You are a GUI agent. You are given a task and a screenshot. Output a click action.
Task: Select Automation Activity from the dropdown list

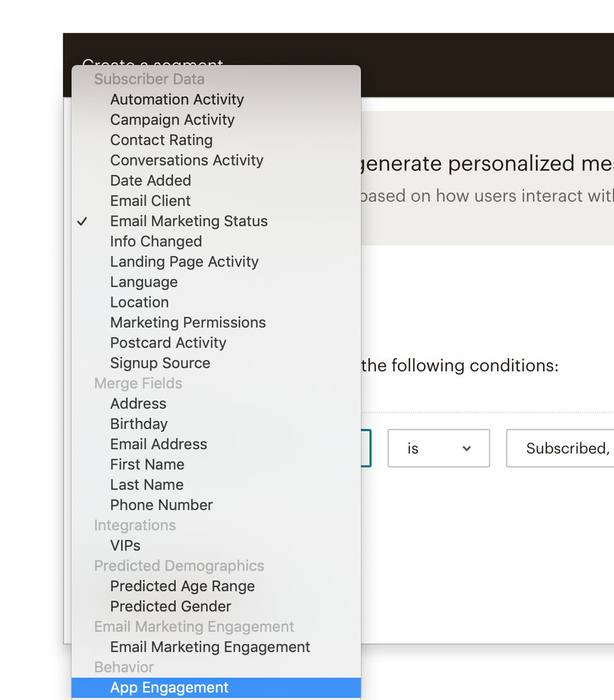[x=177, y=100]
